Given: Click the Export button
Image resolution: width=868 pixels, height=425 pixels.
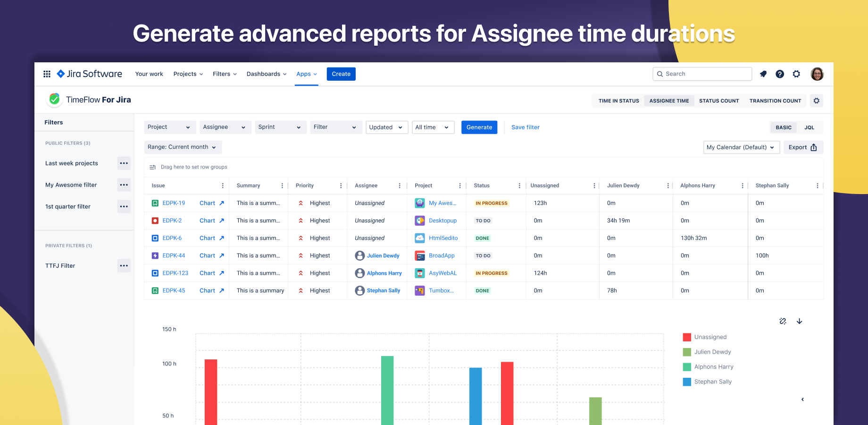Looking at the screenshot, I should click(803, 147).
